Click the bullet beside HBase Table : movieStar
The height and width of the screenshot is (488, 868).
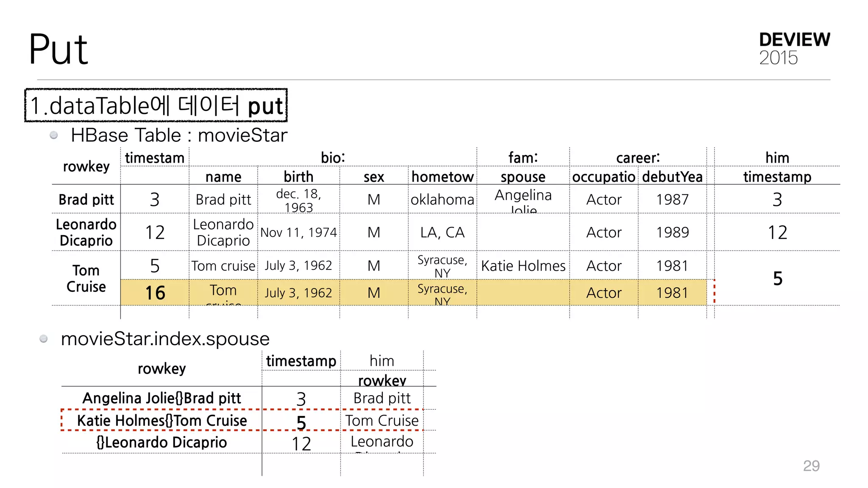coord(54,135)
